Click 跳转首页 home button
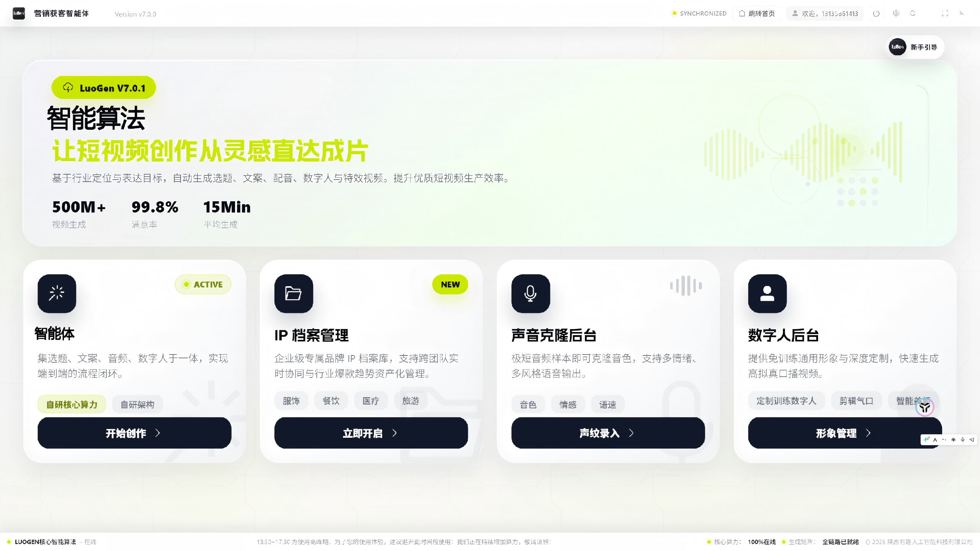Screen dimensions: 980x551 (757, 13)
